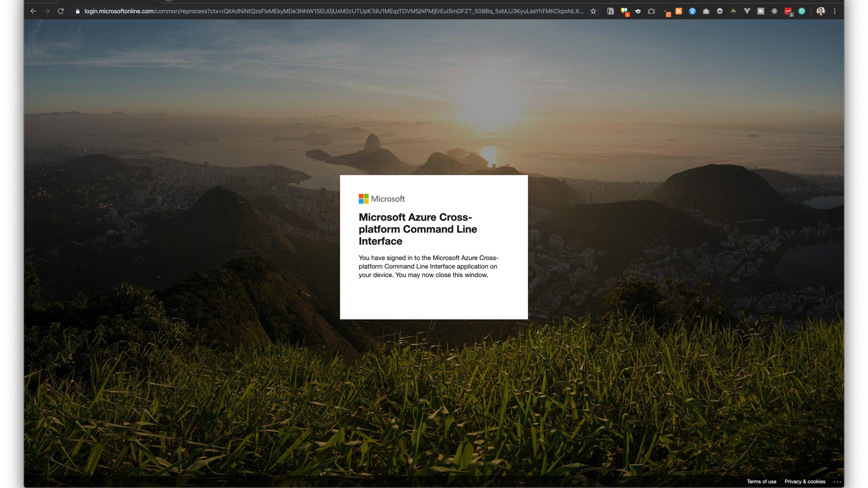Open the Privacy & cookies link
Viewport: 868px width, 488px height.
click(805, 482)
